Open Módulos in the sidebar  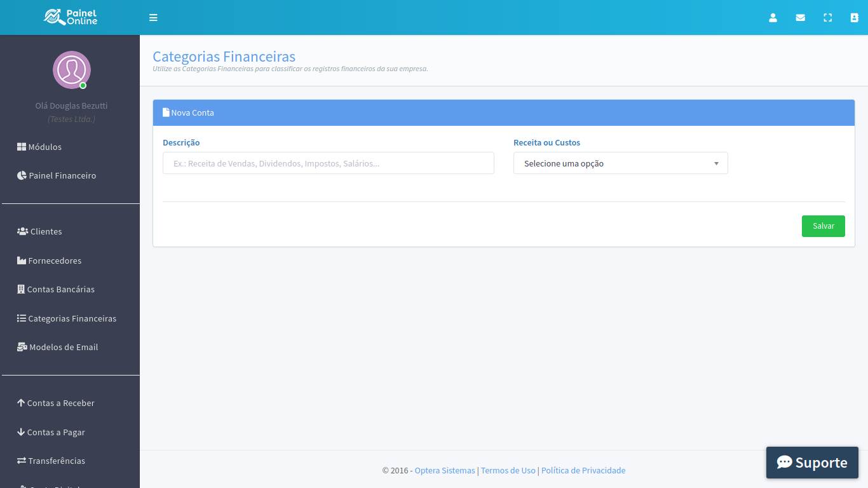pyautogui.click(x=39, y=147)
